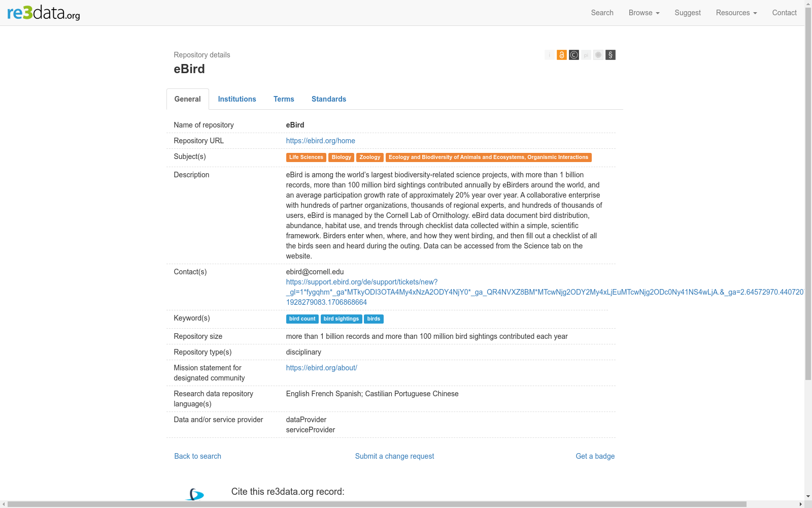Click the Biology subject tag

point(342,157)
